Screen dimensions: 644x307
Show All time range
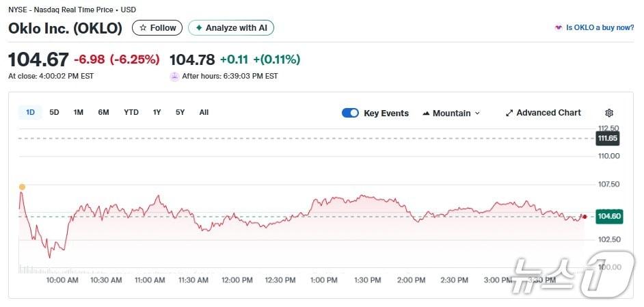pos(204,112)
